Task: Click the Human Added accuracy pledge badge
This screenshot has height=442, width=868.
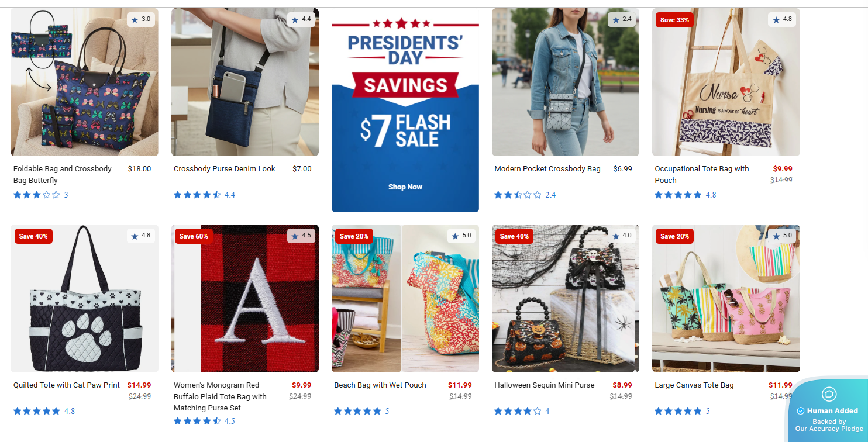Action: pyautogui.click(x=829, y=410)
